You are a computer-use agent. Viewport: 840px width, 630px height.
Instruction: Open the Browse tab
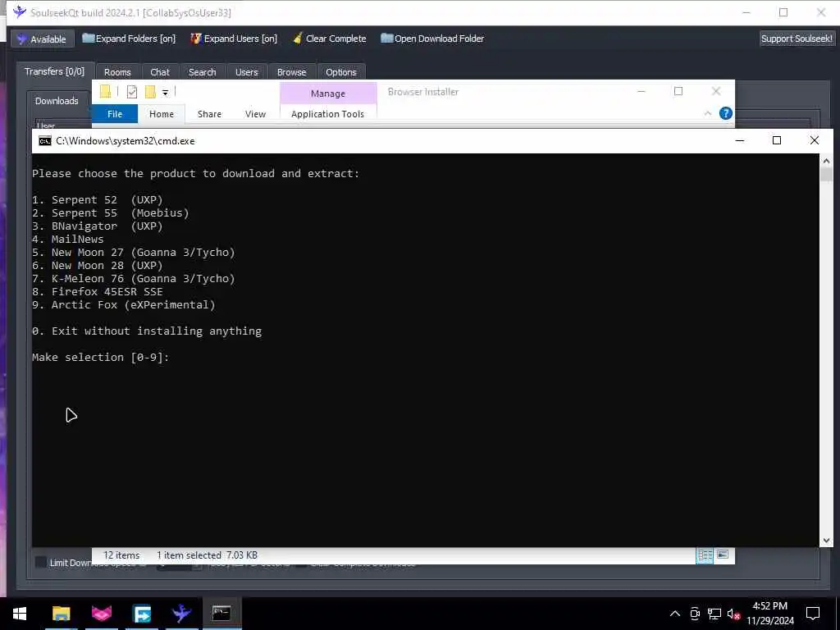click(291, 72)
